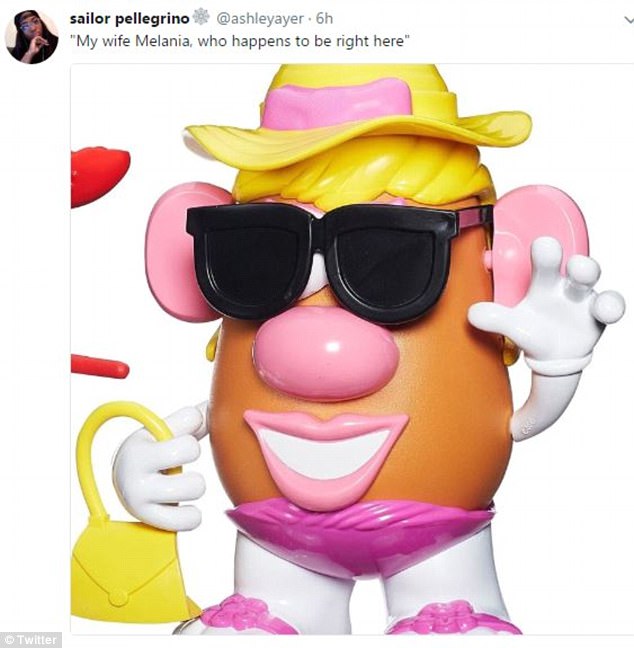Click the smiling pink mouth piece
The width and height of the screenshot is (634, 648).
coord(326,457)
